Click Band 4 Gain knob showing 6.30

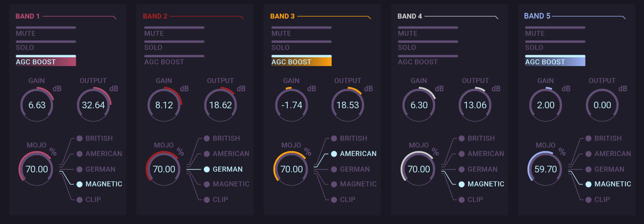pyautogui.click(x=419, y=105)
